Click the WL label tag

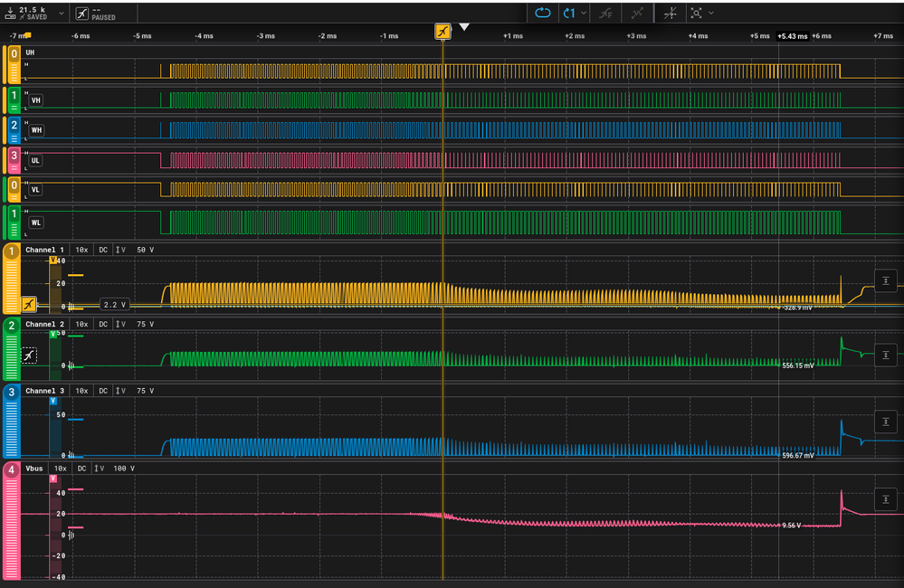click(36, 223)
